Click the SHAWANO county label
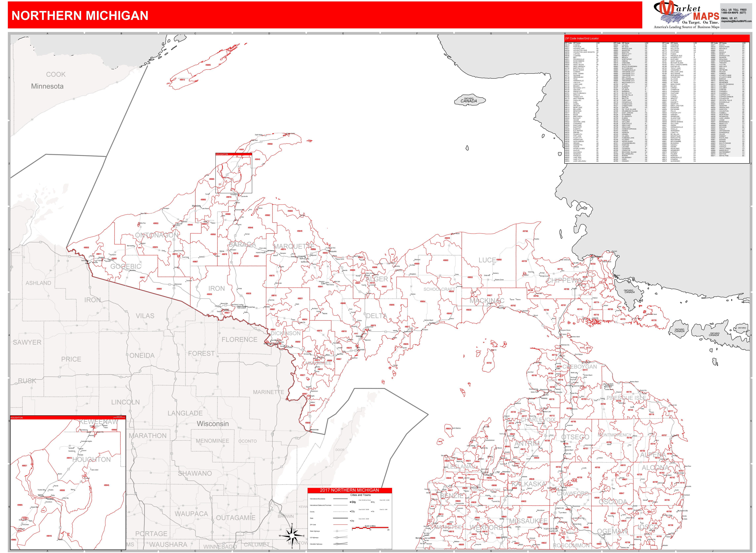Viewport: 756px width, 553px height. click(x=195, y=473)
